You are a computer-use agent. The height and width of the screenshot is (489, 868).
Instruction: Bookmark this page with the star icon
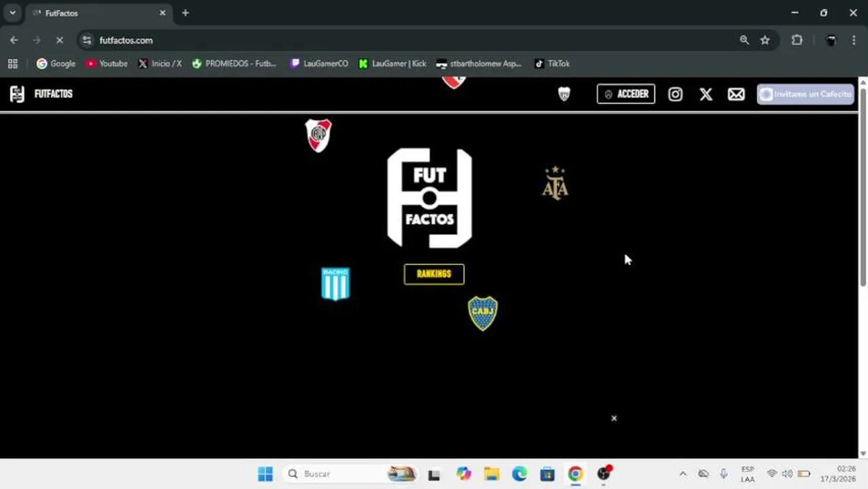tap(765, 40)
